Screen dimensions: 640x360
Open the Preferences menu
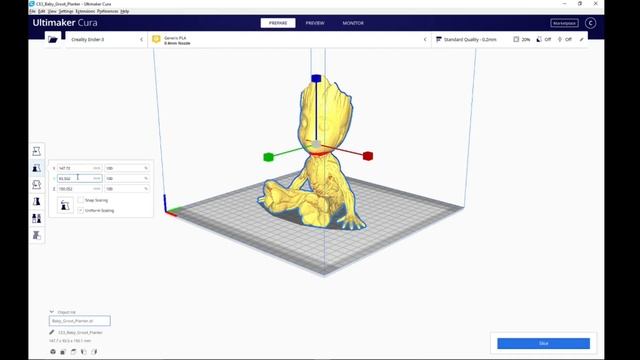tap(108, 11)
